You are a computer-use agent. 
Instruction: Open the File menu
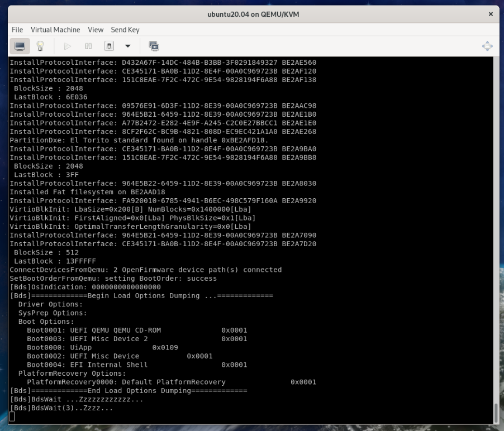coord(17,30)
